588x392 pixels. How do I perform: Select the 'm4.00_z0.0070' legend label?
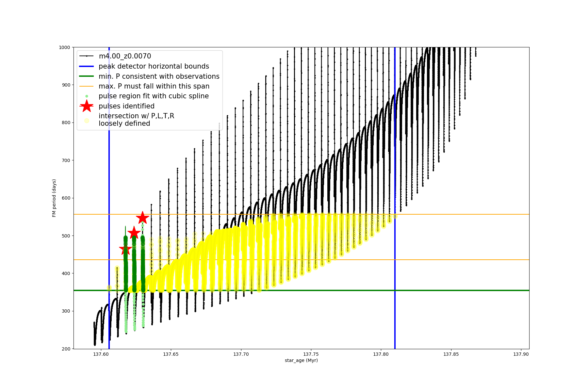pos(125,56)
